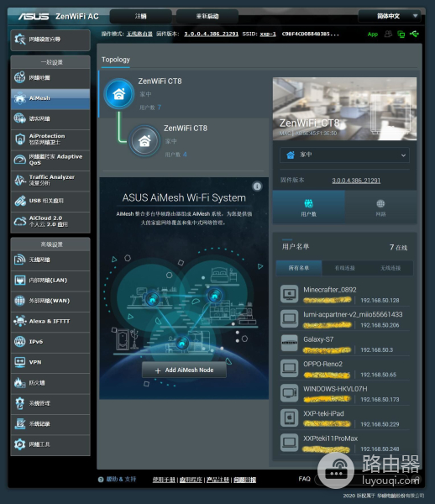Click the green USB status icon

(414, 34)
